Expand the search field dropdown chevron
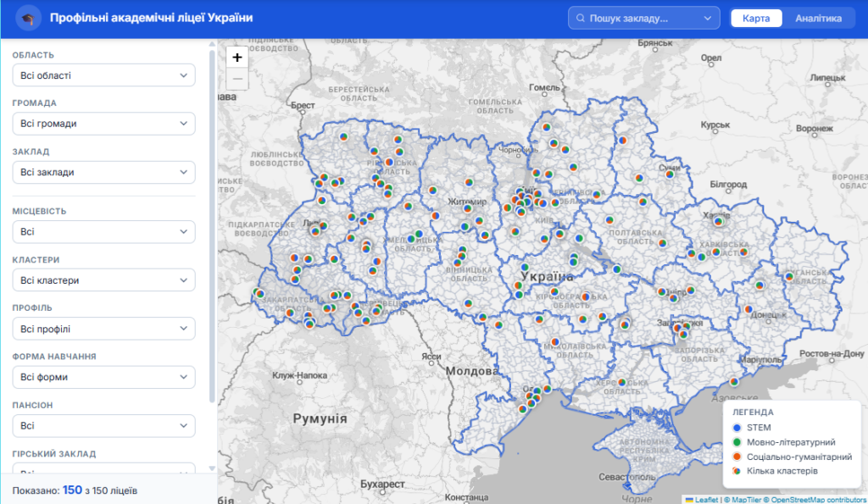The image size is (868, 504). (x=708, y=19)
